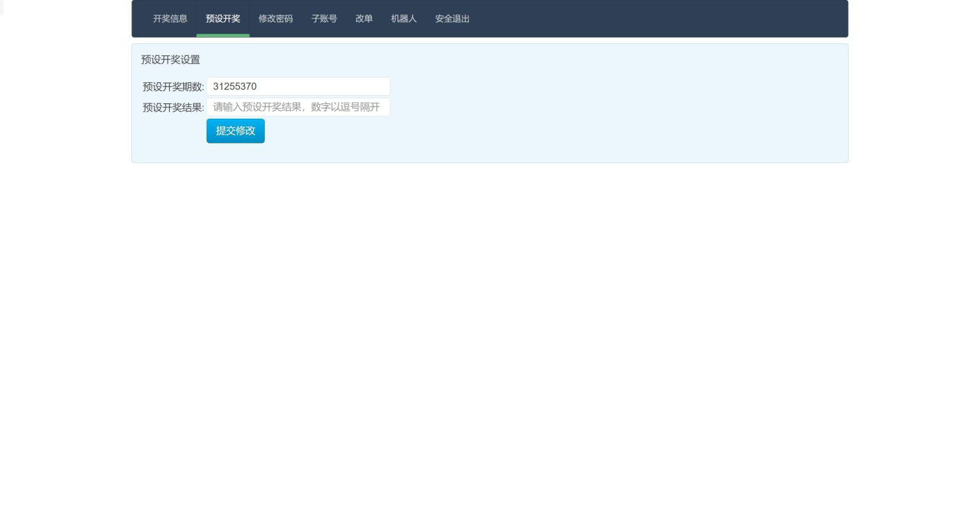
Task: Click placeholder text 请输入预设开奖结果
Action: pyautogui.click(x=296, y=107)
